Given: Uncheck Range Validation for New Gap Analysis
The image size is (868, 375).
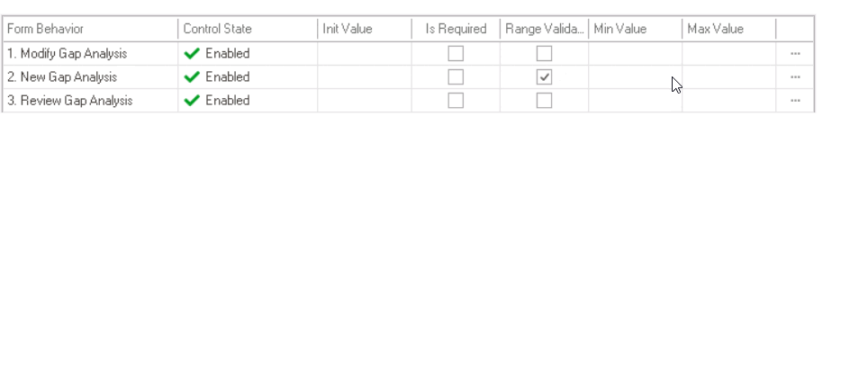Looking at the screenshot, I should 544,77.
